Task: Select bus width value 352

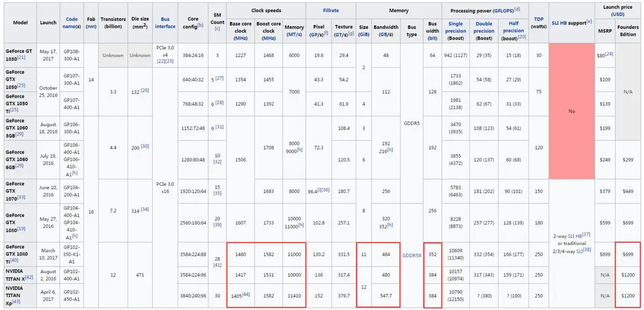Action: (x=433, y=254)
